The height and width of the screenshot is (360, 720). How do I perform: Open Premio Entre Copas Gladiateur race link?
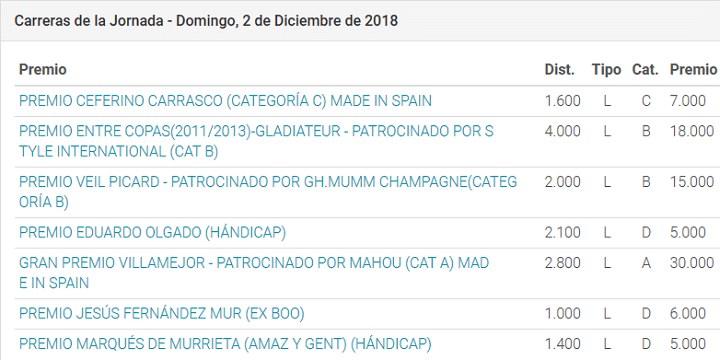[x=256, y=141]
